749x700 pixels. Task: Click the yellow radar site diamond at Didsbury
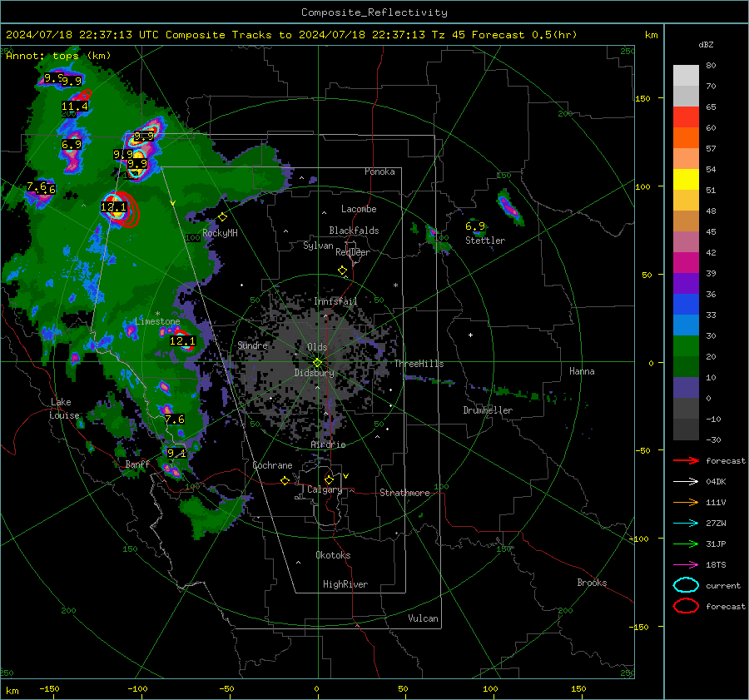click(x=317, y=363)
